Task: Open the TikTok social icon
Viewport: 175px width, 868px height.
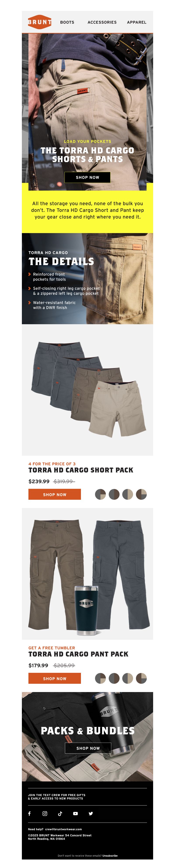Action: (60, 813)
